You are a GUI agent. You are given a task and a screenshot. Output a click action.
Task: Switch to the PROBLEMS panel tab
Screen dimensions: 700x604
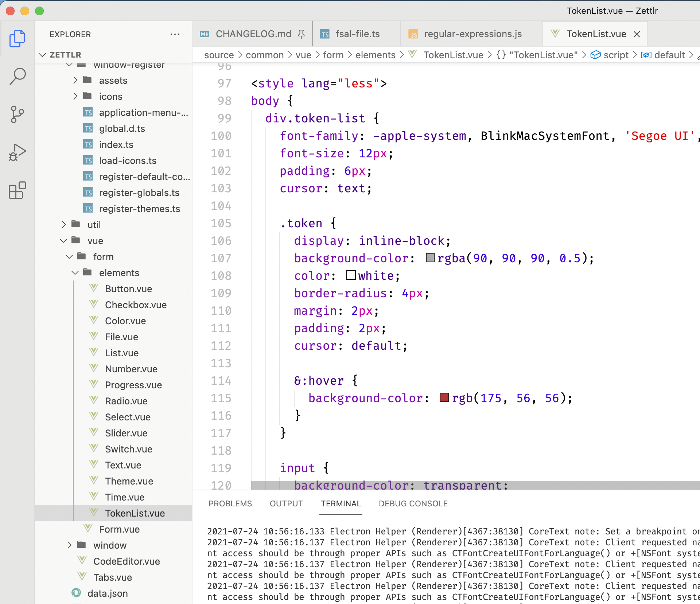[x=230, y=503]
